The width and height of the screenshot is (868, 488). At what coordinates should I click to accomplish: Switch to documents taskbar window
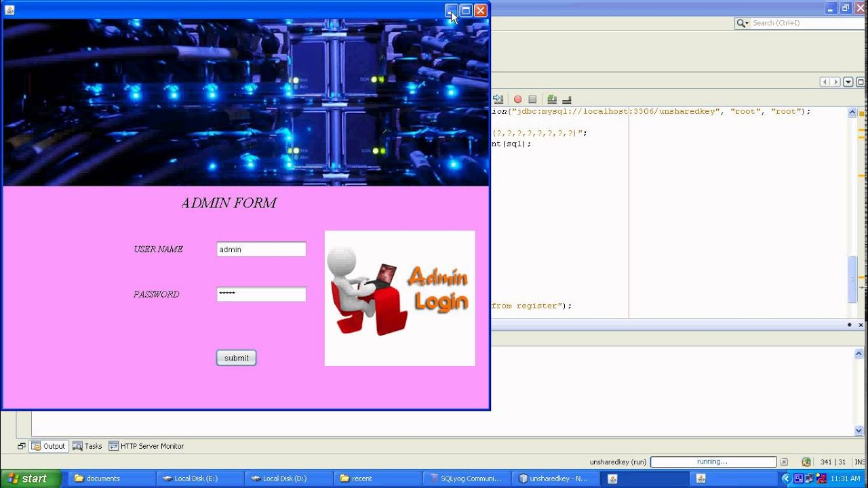(x=111, y=479)
